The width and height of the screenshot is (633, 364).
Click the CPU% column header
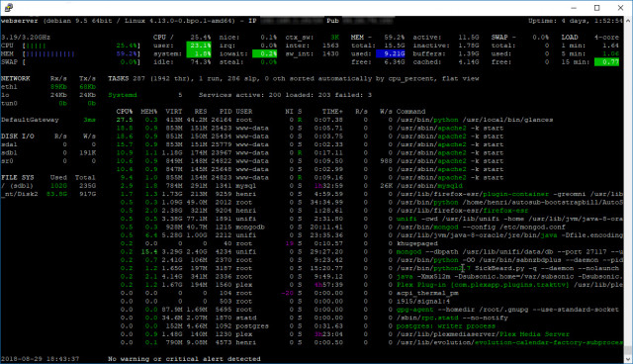[x=125, y=112]
